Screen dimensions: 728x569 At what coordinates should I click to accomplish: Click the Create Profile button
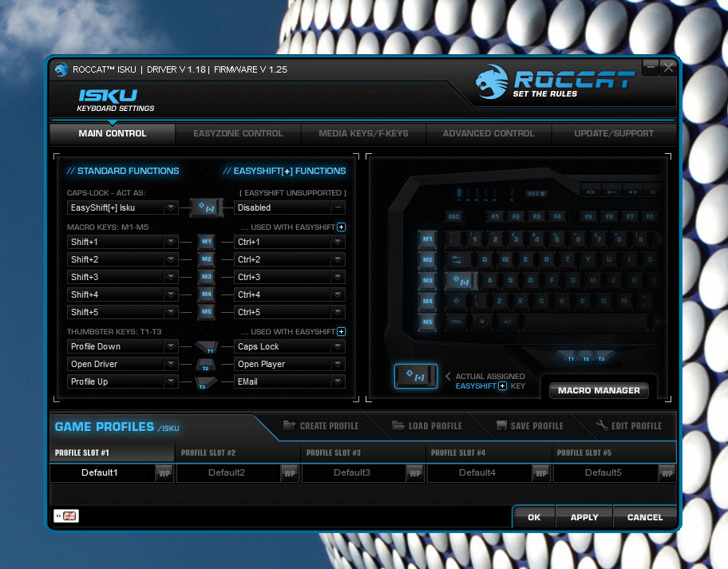coord(321,425)
